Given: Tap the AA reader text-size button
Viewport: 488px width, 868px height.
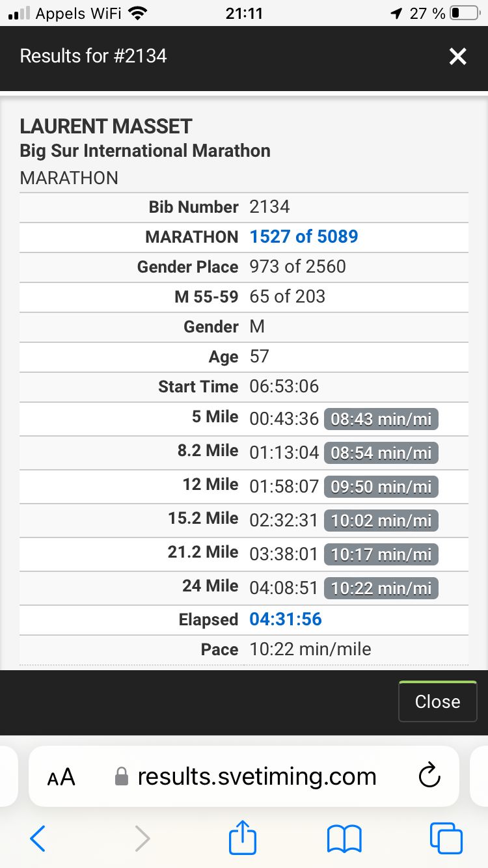Looking at the screenshot, I should [62, 777].
